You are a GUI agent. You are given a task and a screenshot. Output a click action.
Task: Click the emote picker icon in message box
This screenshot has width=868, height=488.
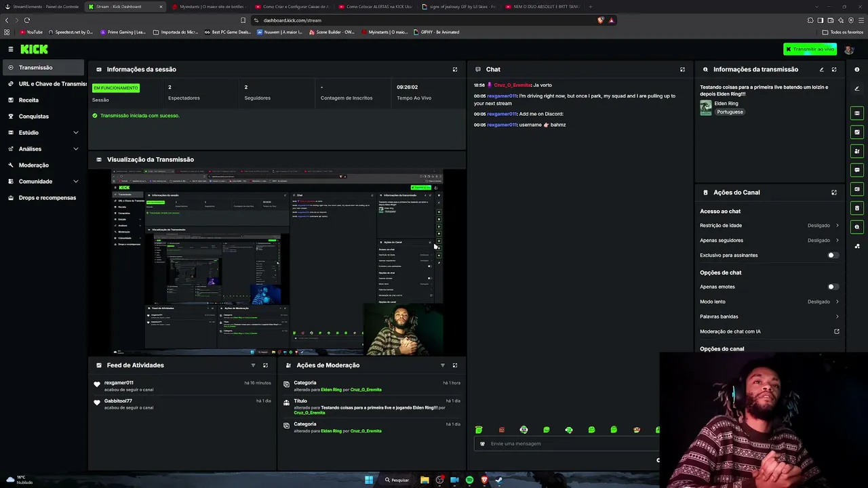[483, 444]
